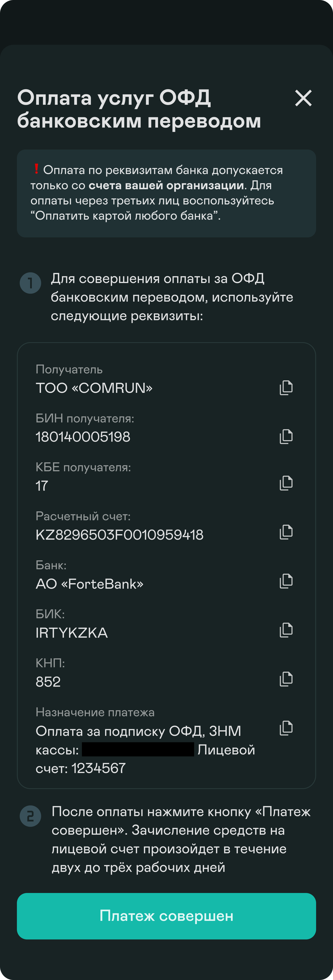Copy the bank name АО «ForteBank»
333x980 pixels.
[286, 581]
